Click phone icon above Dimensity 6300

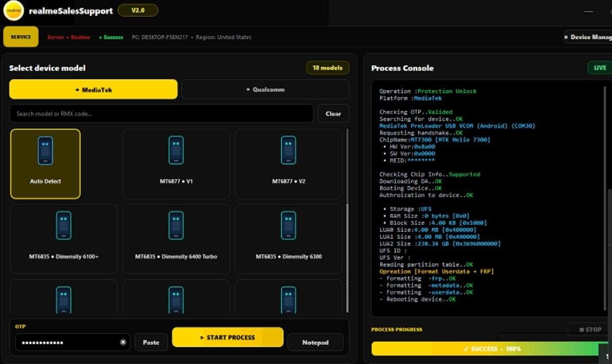pyautogui.click(x=288, y=225)
